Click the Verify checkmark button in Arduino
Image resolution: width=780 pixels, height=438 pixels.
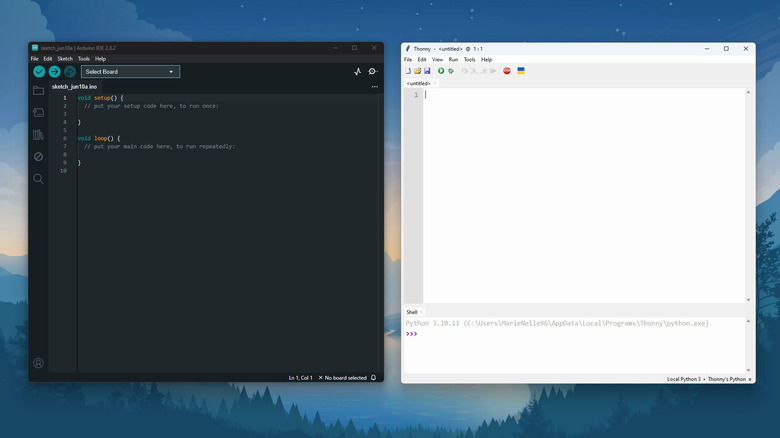click(x=39, y=72)
